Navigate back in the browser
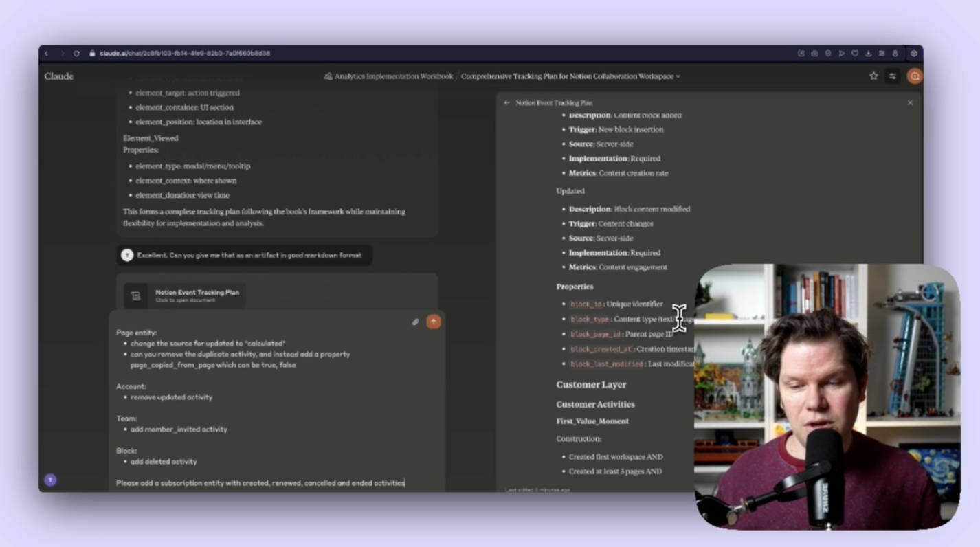980x547 pixels. (47, 54)
